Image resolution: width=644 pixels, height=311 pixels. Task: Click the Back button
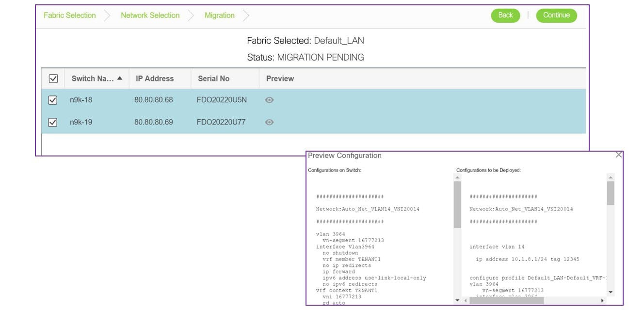click(x=505, y=15)
